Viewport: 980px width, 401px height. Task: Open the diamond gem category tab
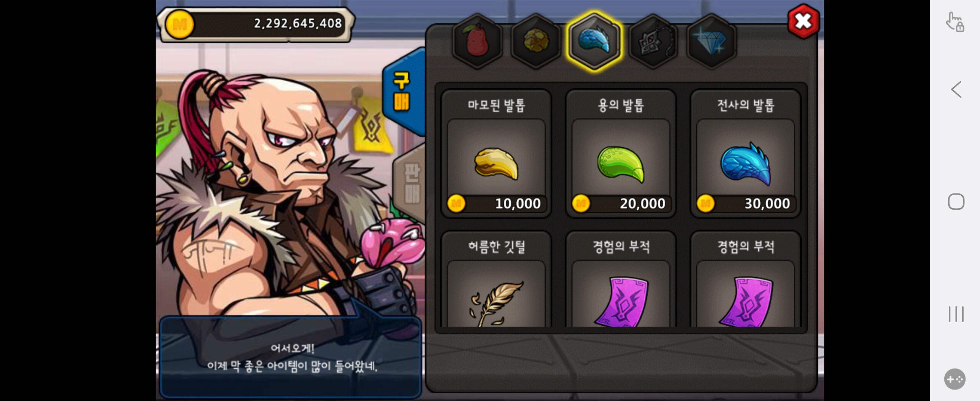pyautogui.click(x=711, y=41)
